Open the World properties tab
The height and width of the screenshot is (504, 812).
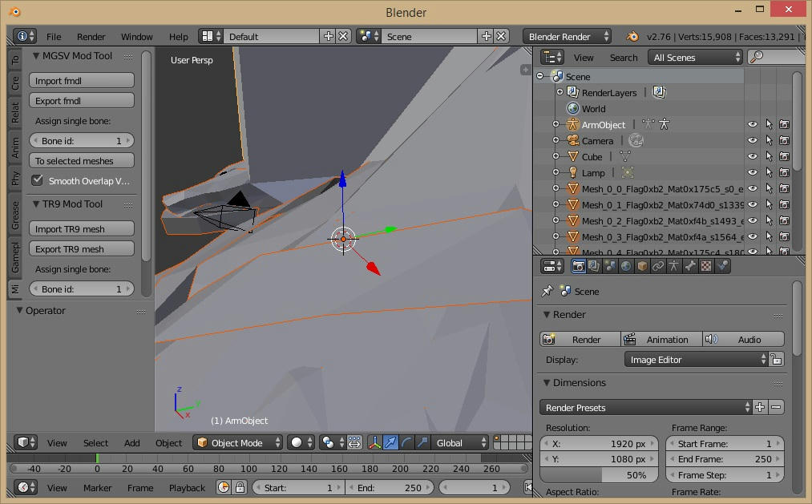pos(626,266)
